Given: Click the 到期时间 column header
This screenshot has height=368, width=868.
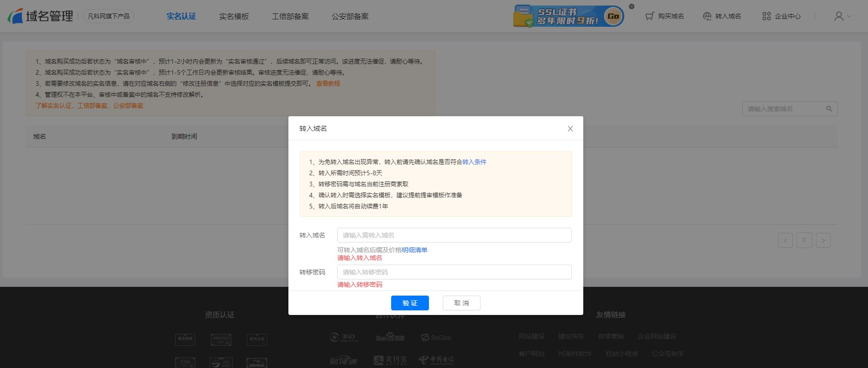Looking at the screenshot, I should click(184, 137).
